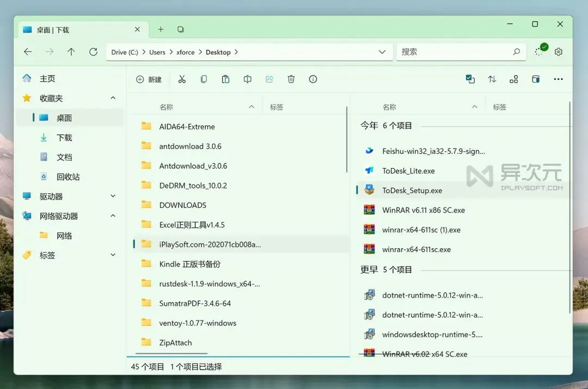Open 主页 home in sidebar

point(69,78)
